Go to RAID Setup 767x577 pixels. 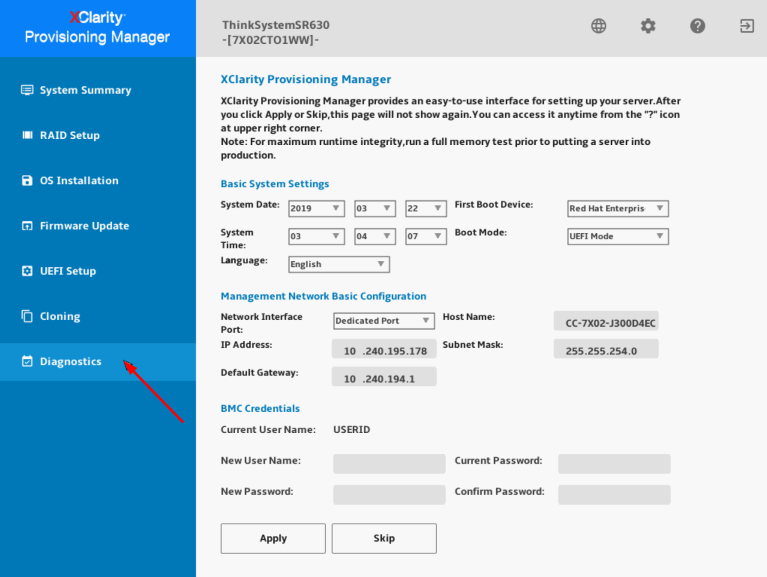pos(98,135)
